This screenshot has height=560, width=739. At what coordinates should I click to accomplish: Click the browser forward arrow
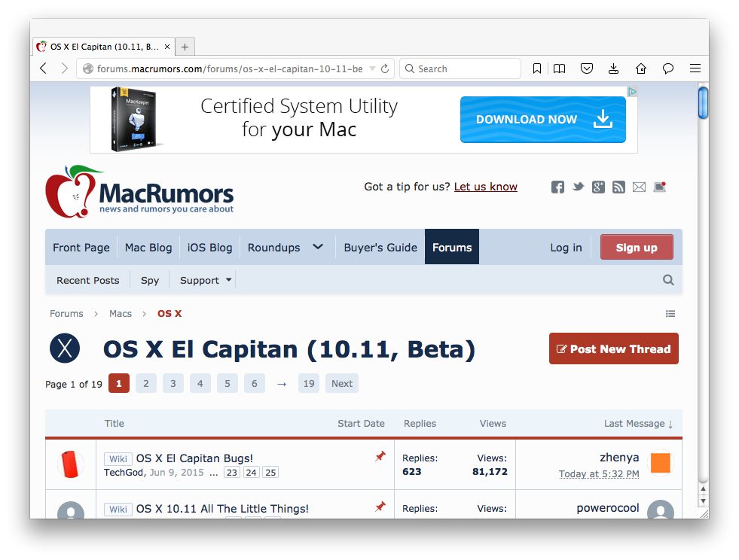tap(64, 68)
